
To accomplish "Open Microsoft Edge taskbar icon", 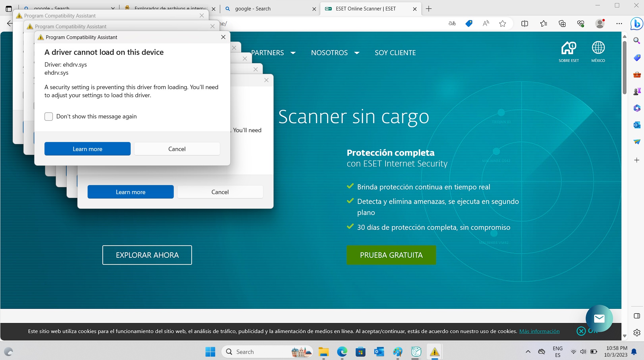I will coord(342,352).
